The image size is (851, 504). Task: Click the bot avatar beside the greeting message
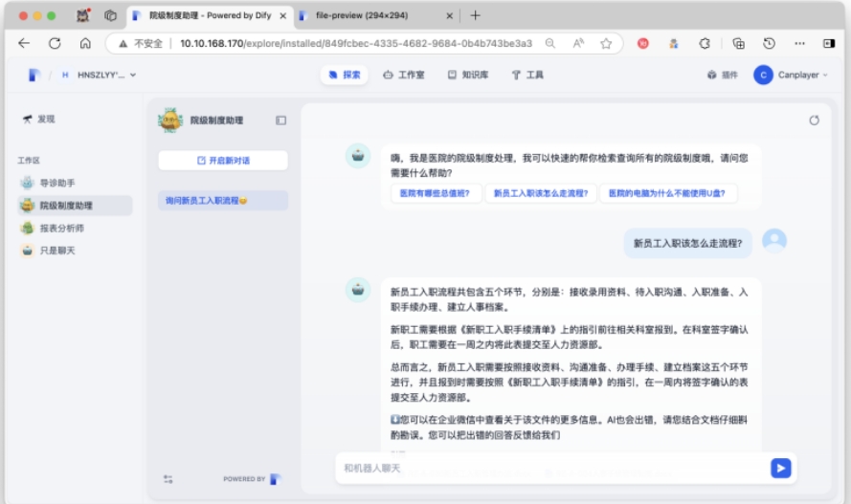[x=358, y=156]
